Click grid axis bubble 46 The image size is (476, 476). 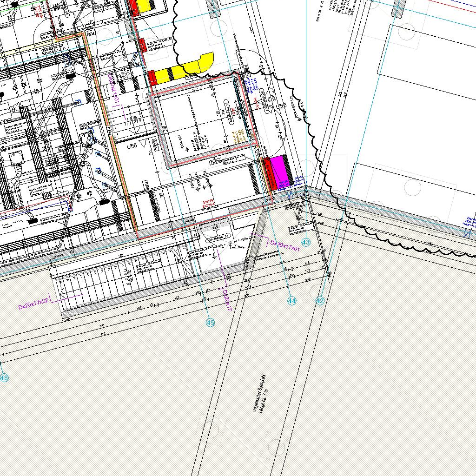[4, 378]
